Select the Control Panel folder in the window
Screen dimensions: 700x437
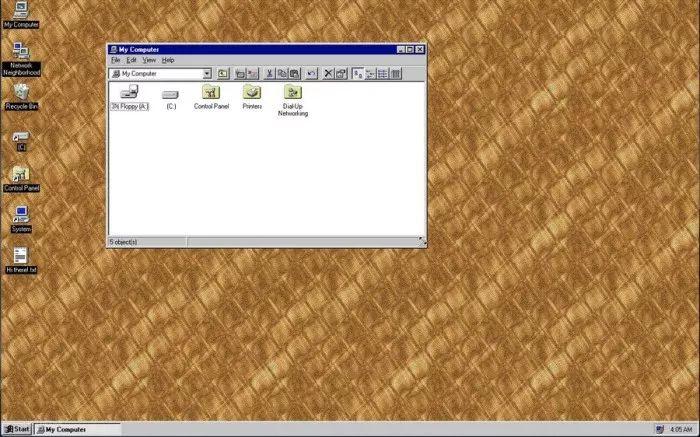pos(211,97)
